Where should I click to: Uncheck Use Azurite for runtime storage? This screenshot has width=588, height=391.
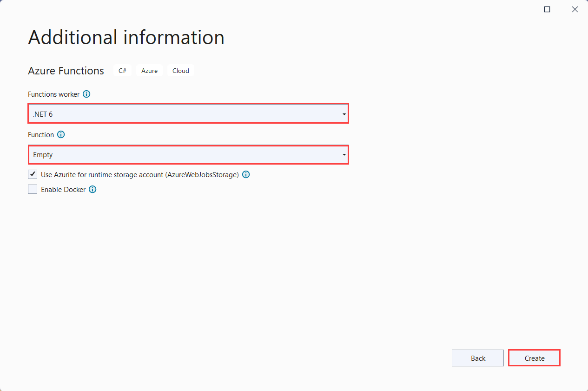tap(33, 175)
